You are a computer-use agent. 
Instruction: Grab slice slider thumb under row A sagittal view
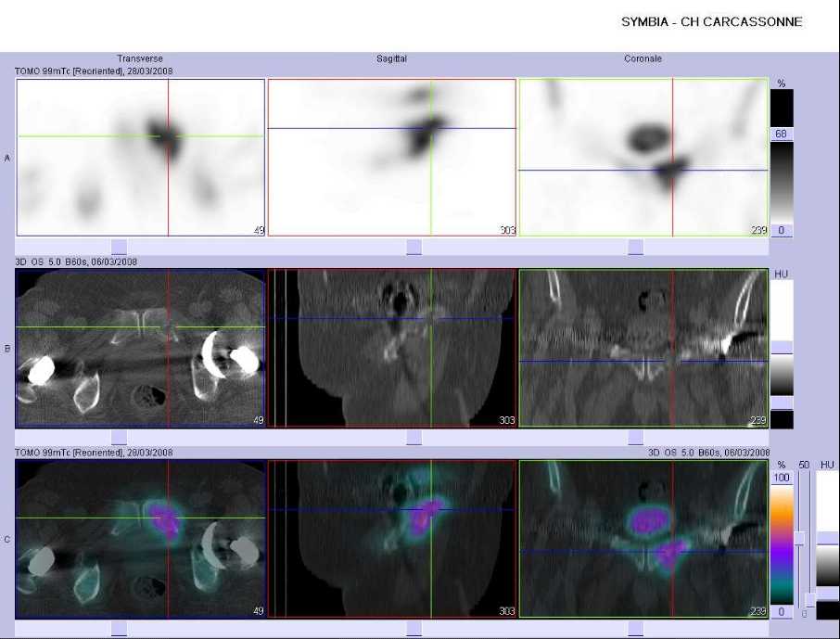(414, 247)
